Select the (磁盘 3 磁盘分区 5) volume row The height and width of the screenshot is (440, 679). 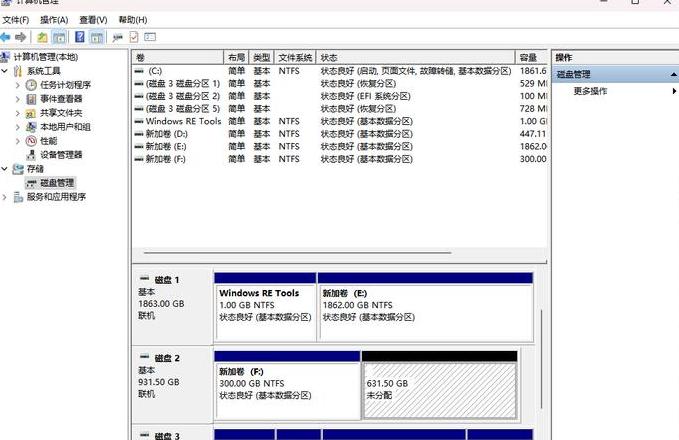click(340, 108)
